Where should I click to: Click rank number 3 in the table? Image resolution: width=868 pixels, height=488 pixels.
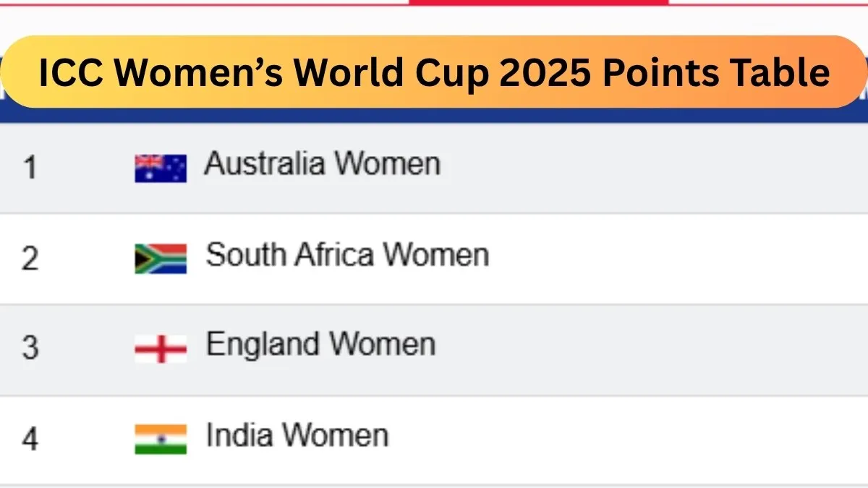[30, 348]
